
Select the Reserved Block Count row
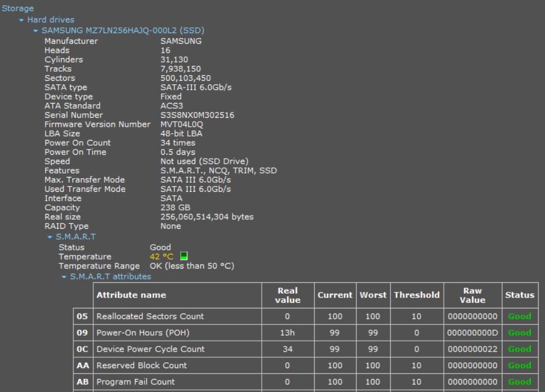(306, 365)
